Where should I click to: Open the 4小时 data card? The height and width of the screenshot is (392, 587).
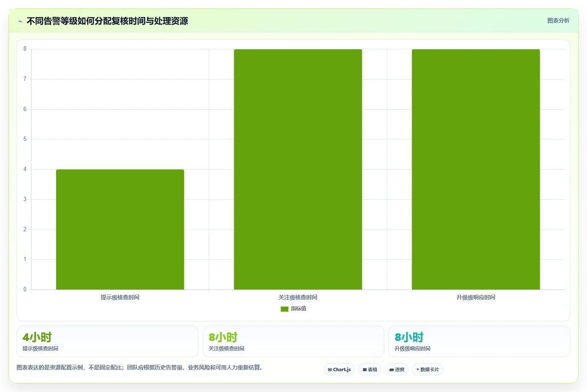108,341
